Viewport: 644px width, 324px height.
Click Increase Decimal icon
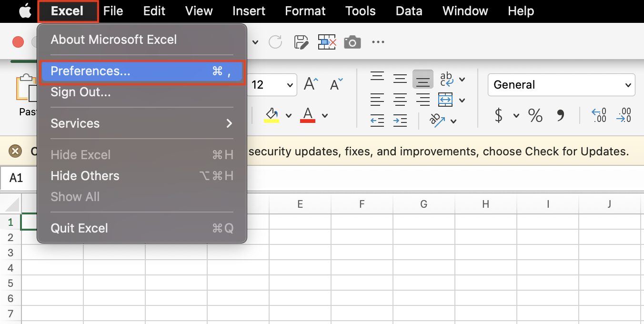tap(599, 115)
